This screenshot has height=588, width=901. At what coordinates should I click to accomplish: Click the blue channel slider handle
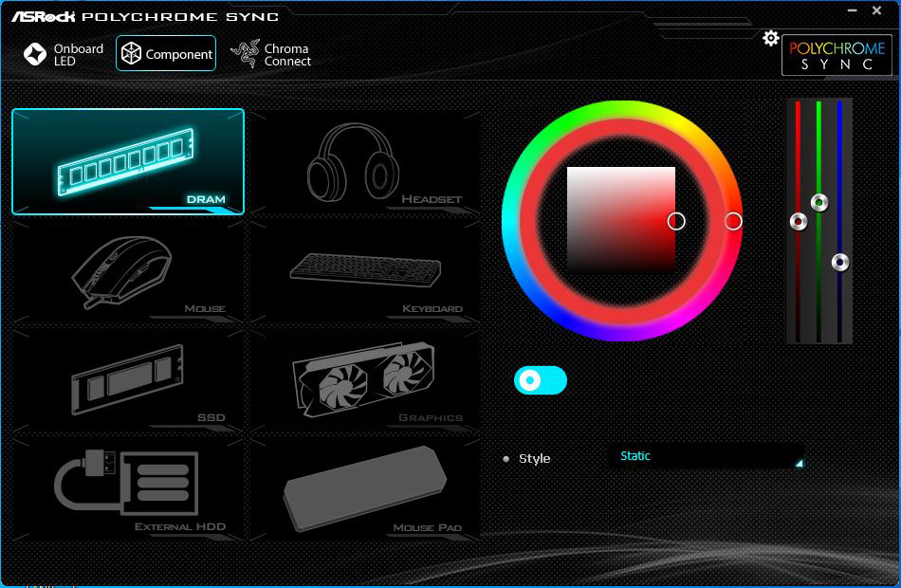point(840,262)
